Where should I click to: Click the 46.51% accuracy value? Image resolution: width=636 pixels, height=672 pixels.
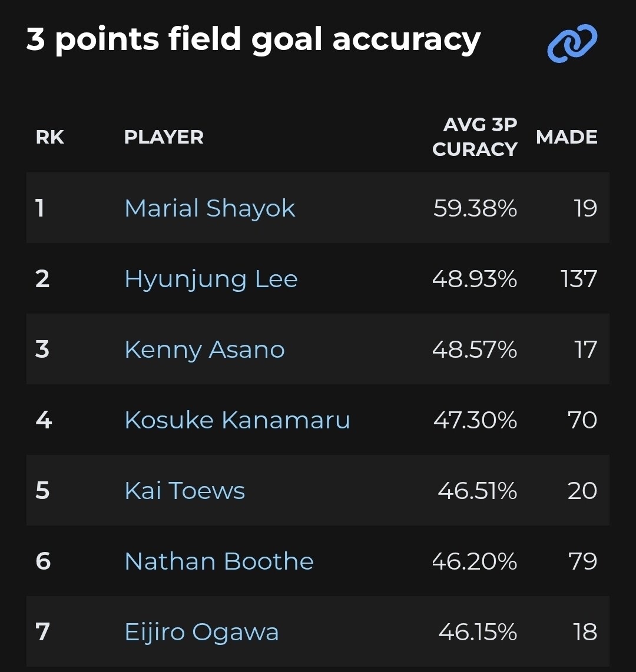point(477,491)
